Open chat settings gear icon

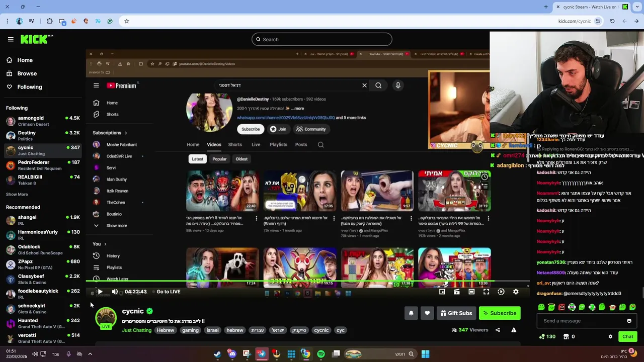click(x=610, y=336)
